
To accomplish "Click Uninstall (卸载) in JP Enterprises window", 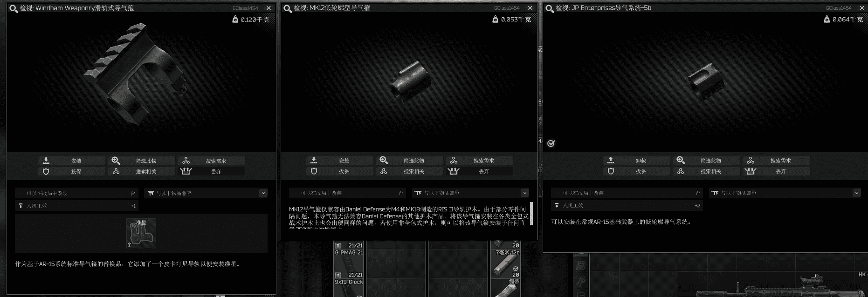I will click(x=636, y=160).
